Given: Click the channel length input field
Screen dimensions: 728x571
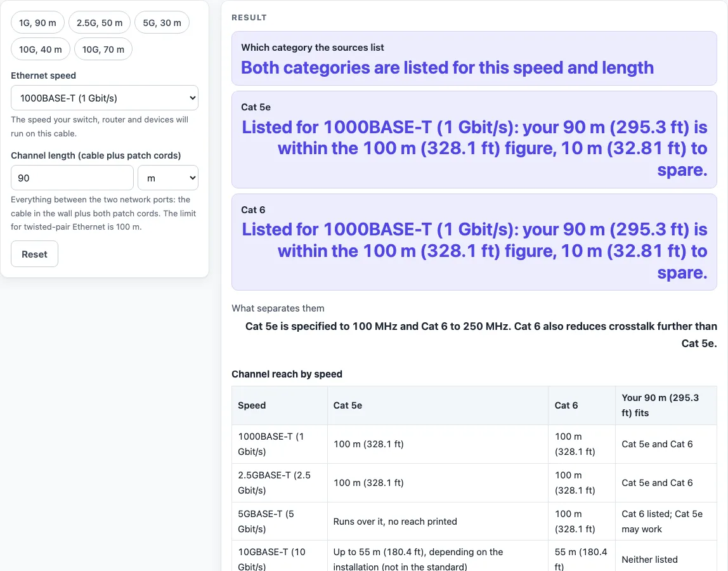Looking at the screenshot, I should click(x=72, y=178).
